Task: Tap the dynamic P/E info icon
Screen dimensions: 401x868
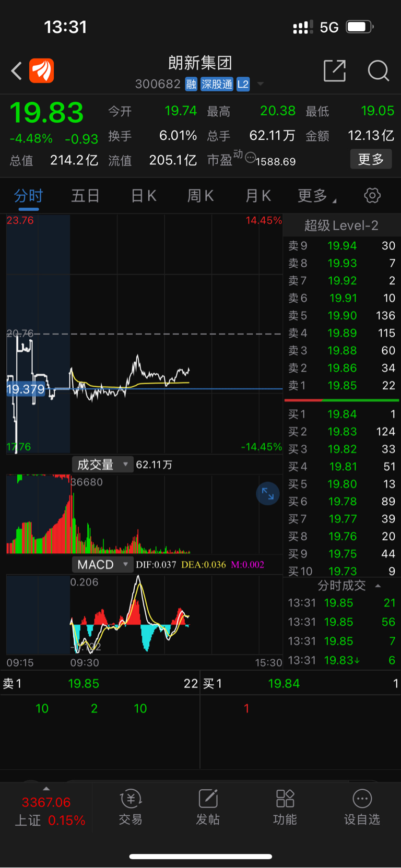Action: tap(250, 157)
